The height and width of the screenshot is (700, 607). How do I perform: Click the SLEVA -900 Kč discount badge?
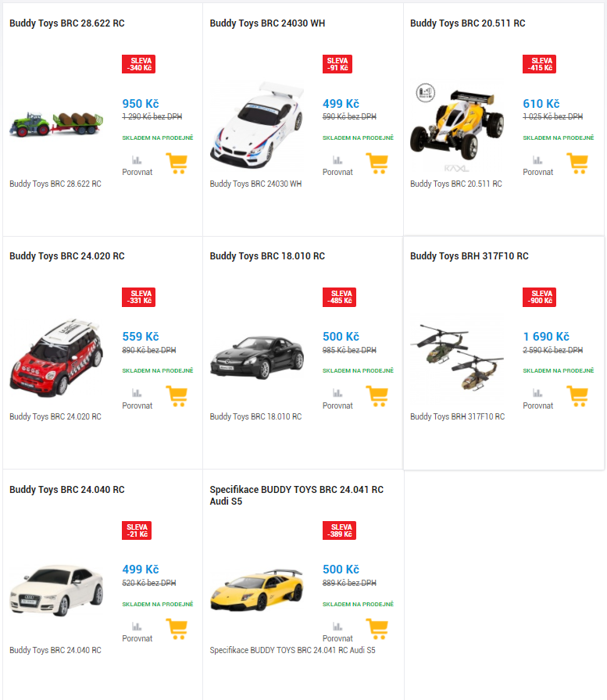point(539,298)
